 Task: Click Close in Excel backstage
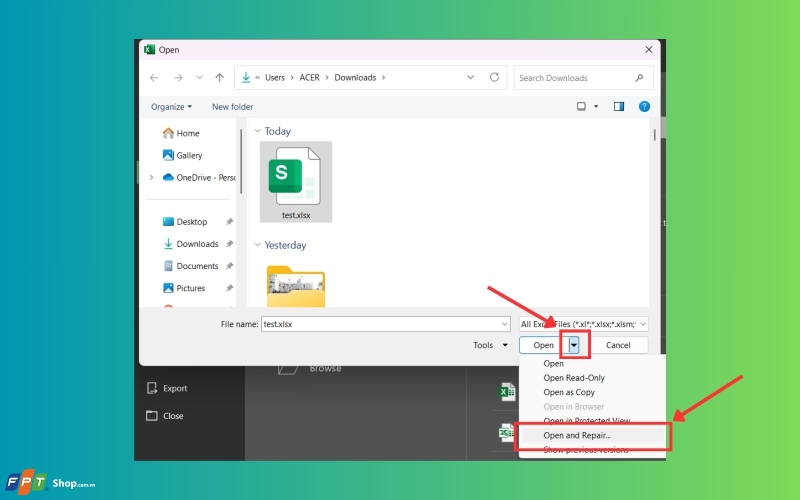165,416
